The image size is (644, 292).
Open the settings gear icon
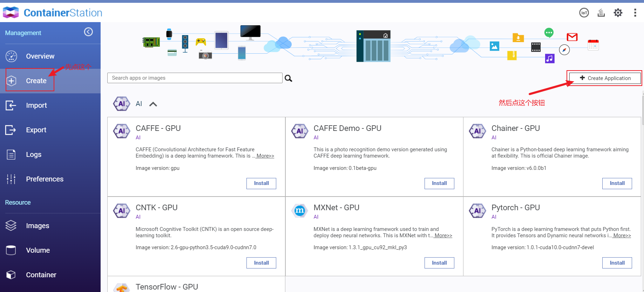(618, 13)
